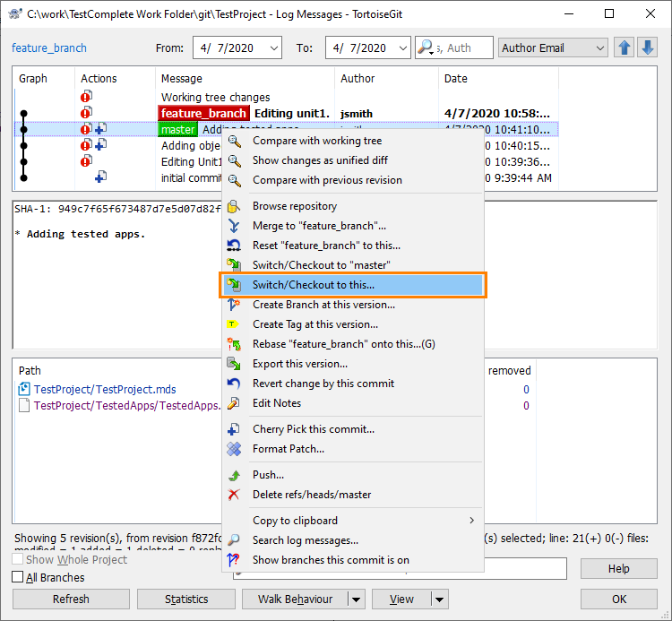Open the Walk Behaviour dropdown arrow
This screenshot has height=621, width=672.
pos(357,599)
